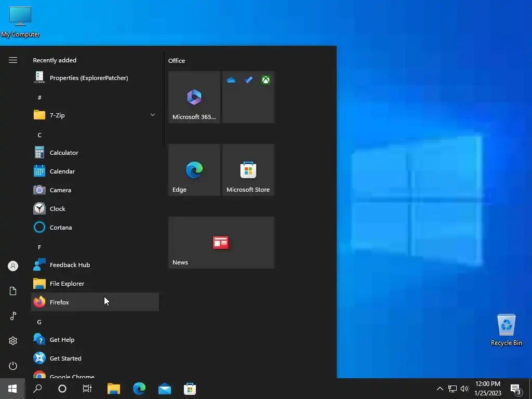This screenshot has height=399, width=532.
Task: Select the Recycle Bin desktop icon
Action: 506,330
